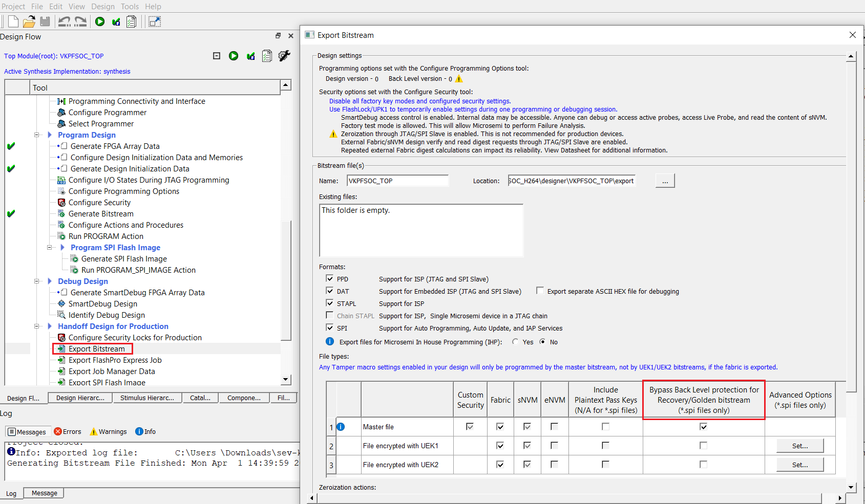Toggle the STAPL format checkbox
The image size is (865, 504).
(330, 303)
